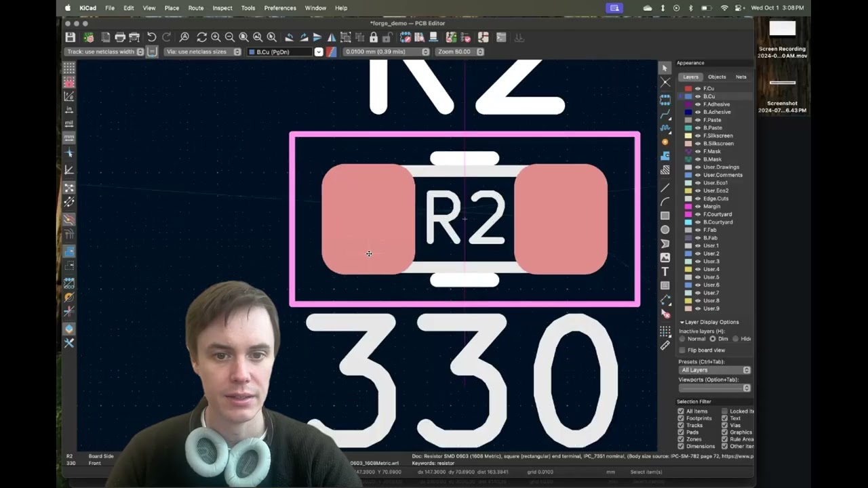Uncheck the Pads selection filter
The image size is (868, 488).
click(x=681, y=432)
